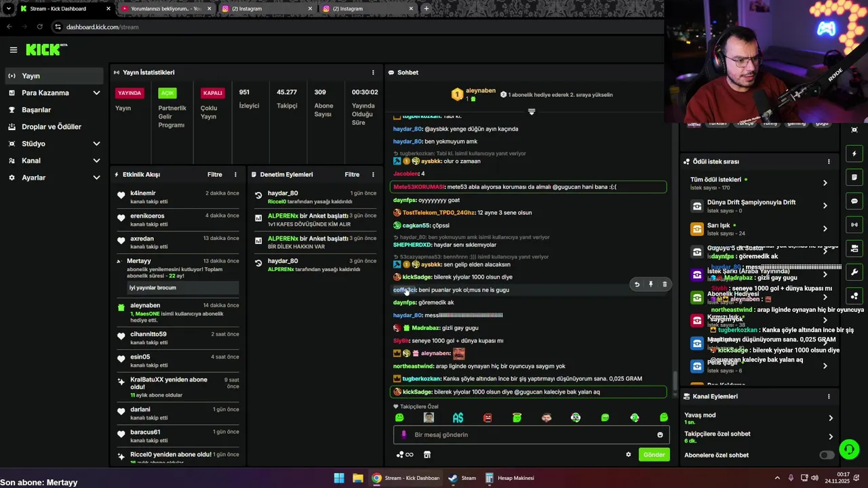Click the YAYINDA status badge
Screen dimensions: 868x488
130,93
